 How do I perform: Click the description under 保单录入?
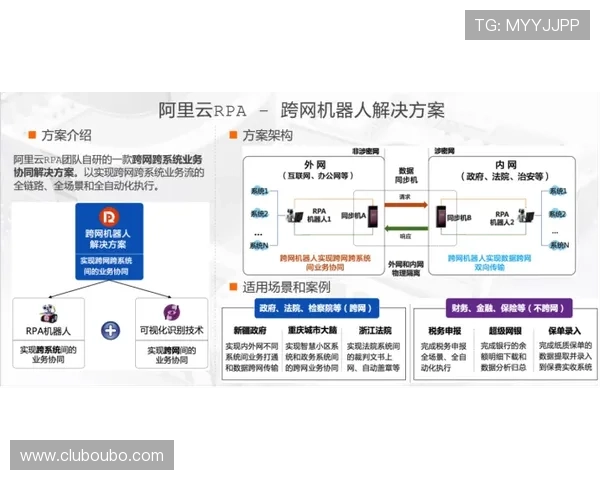coord(565,356)
